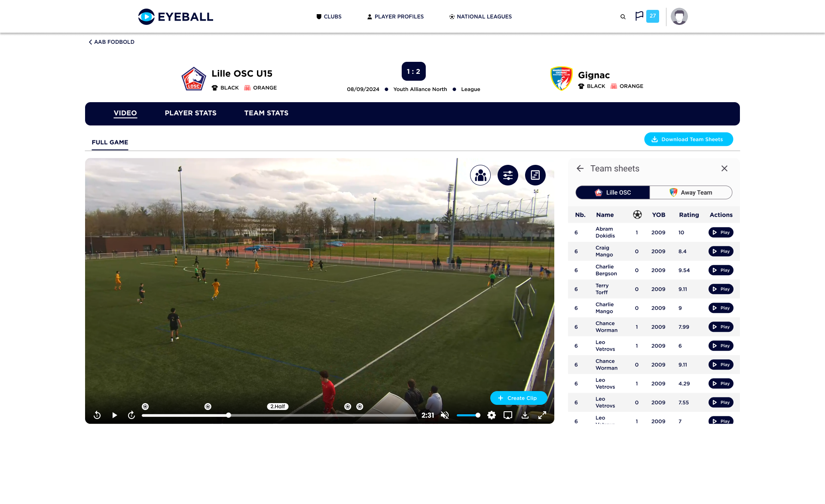Image resolution: width=825 pixels, height=504 pixels.
Task: Sort table by Name column
Action: click(x=605, y=215)
